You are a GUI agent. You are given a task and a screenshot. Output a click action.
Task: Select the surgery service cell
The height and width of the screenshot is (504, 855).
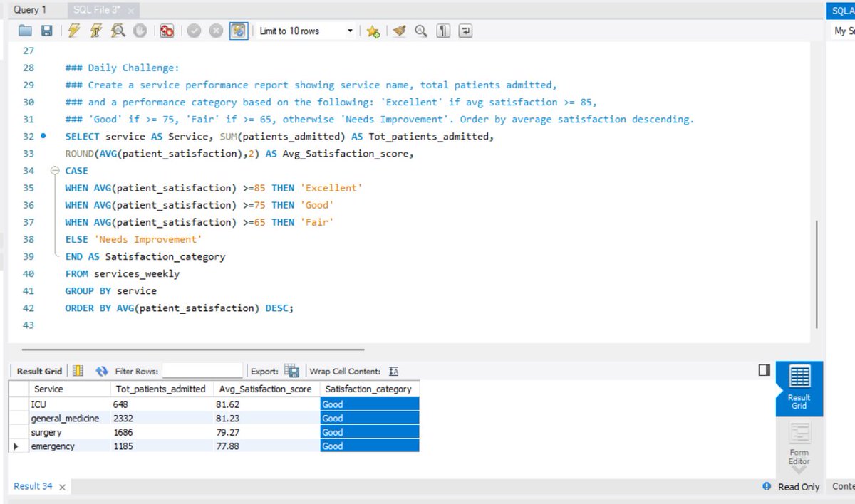(x=69, y=432)
